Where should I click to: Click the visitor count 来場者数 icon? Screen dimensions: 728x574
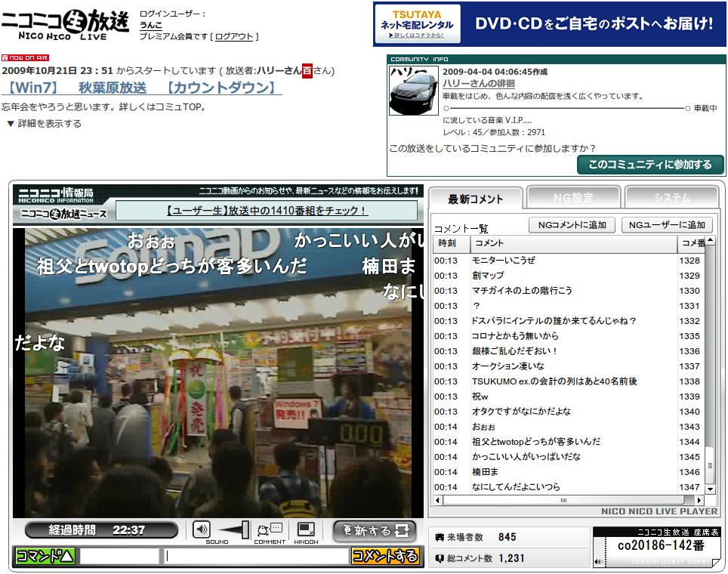coord(440,537)
